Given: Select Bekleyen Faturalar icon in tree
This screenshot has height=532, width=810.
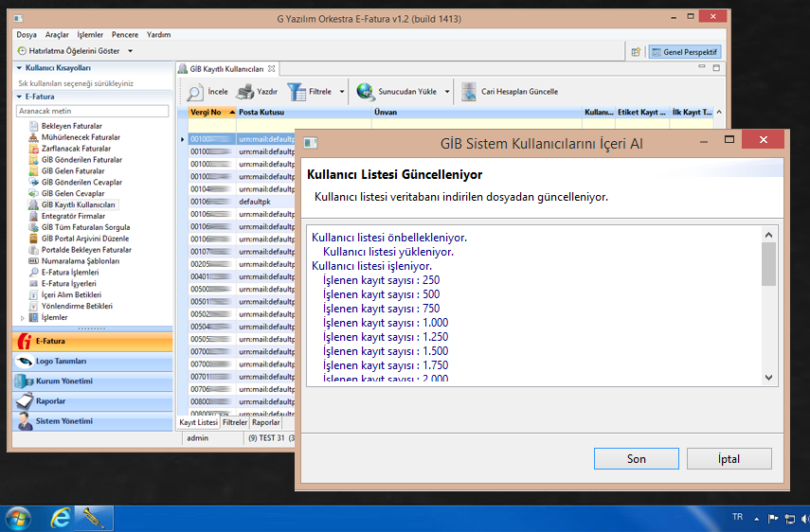Looking at the screenshot, I should [33, 126].
